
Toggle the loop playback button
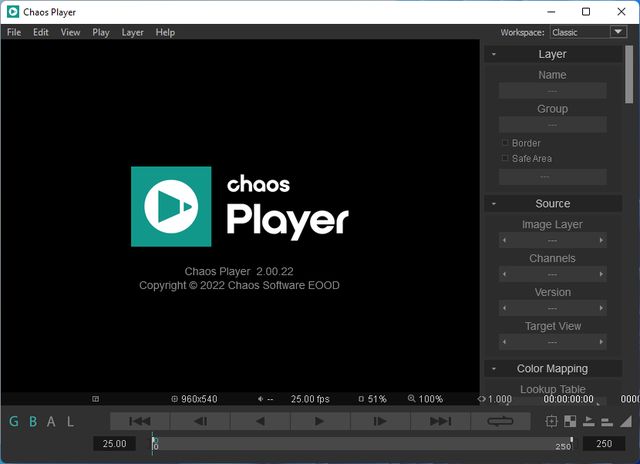point(500,422)
